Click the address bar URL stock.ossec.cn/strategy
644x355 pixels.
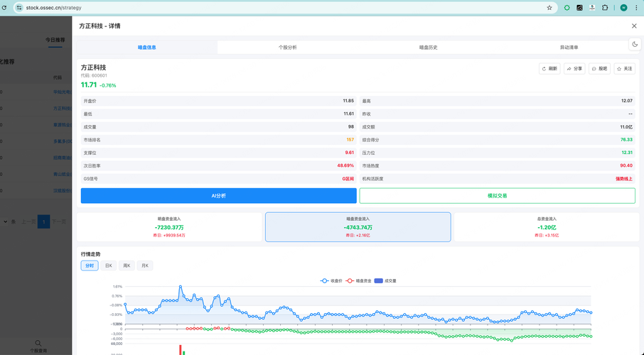(x=54, y=7)
